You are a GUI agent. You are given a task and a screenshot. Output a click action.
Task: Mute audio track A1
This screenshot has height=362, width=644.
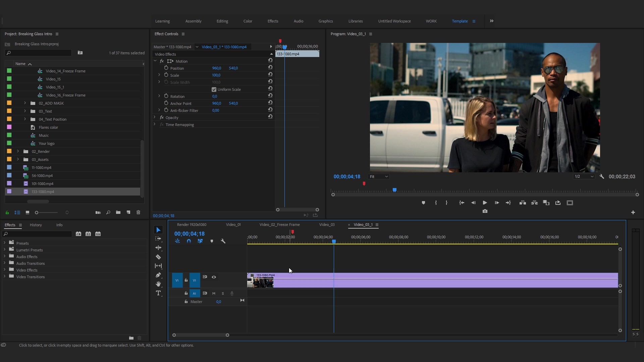click(214, 293)
